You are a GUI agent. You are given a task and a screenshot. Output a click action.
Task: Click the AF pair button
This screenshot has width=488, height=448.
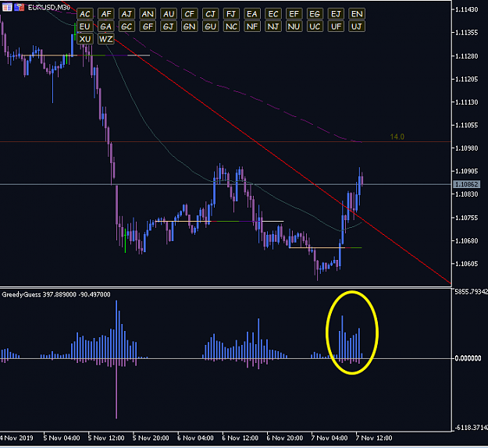pos(106,14)
